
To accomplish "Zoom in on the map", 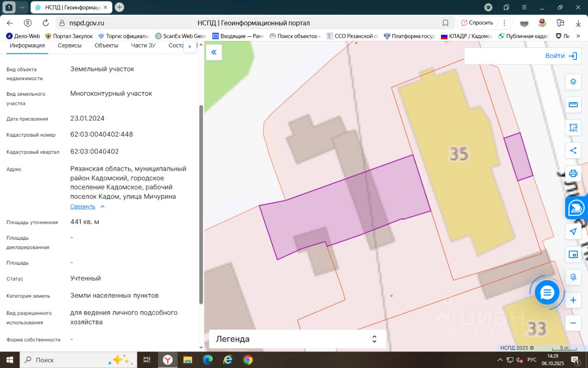I will tap(573, 300).
